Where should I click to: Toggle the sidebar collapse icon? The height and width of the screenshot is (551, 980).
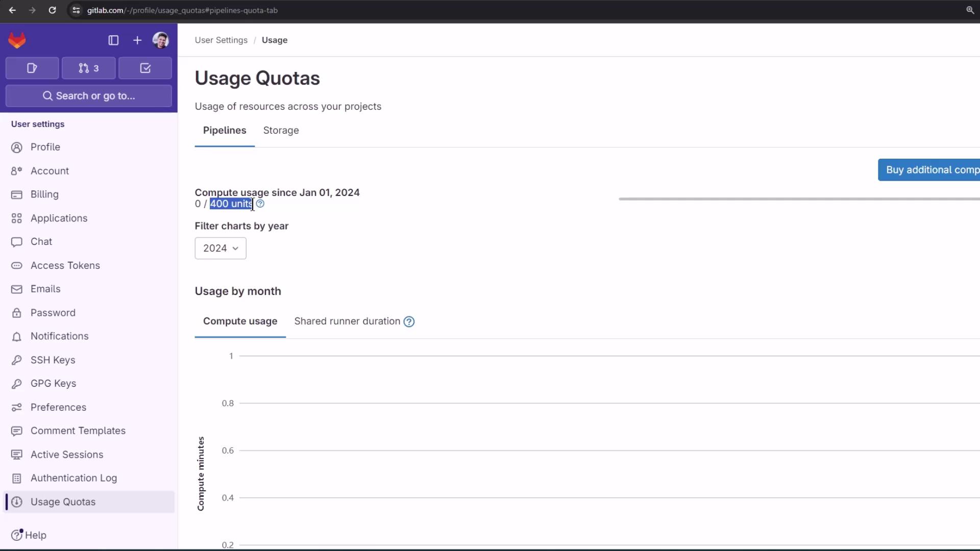[113, 40]
